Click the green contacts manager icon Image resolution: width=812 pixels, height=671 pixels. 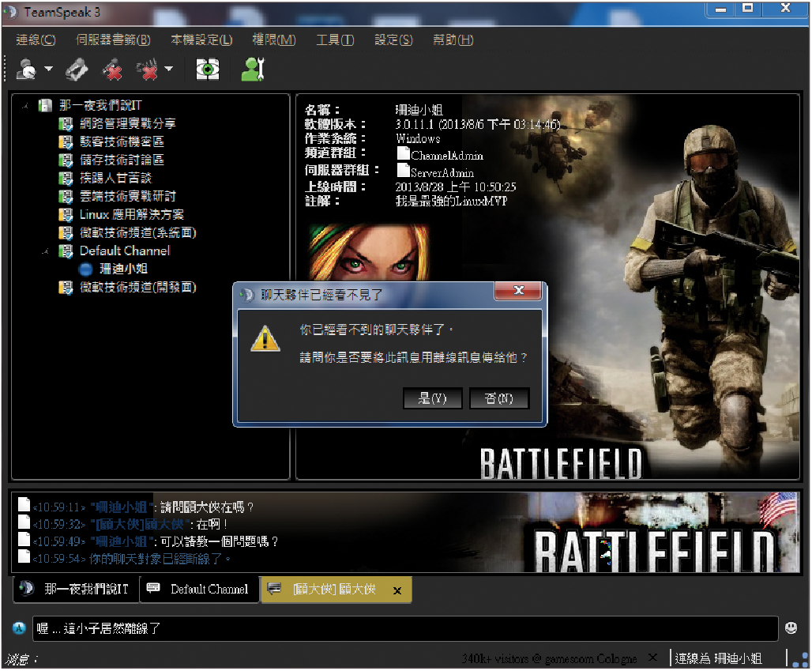pyautogui.click(x=254, y=70)
